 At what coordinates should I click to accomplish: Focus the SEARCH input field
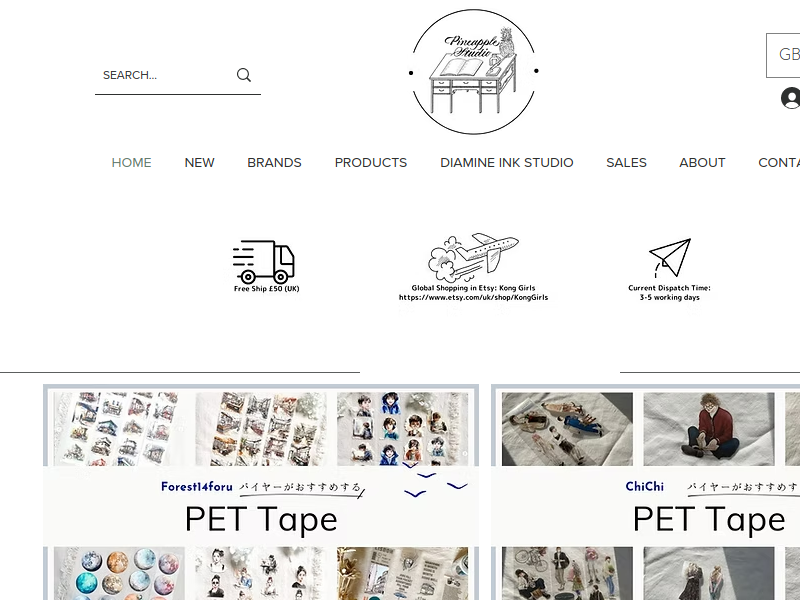163,75
